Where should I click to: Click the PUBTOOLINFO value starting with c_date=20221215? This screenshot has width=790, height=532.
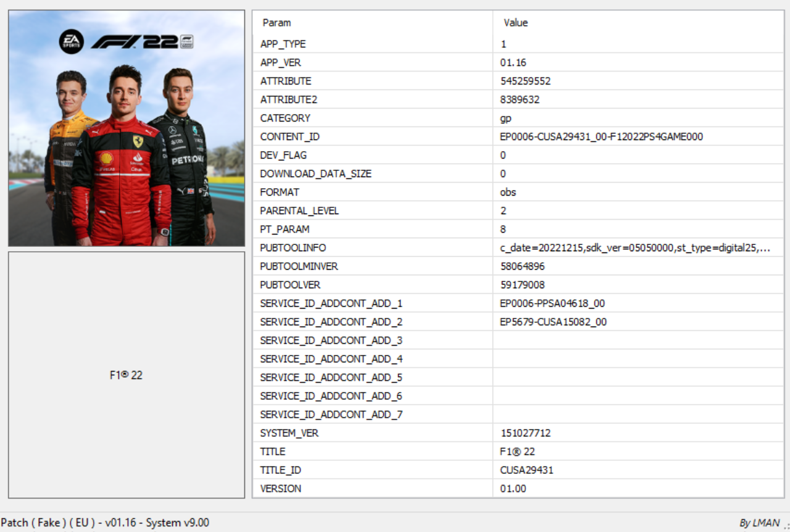[x=635, y=247]
